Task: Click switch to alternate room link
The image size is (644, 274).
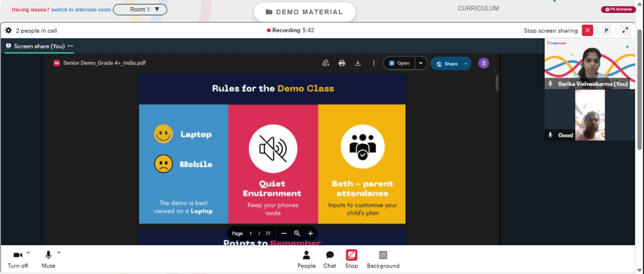Action: click(x=81, y=10)
